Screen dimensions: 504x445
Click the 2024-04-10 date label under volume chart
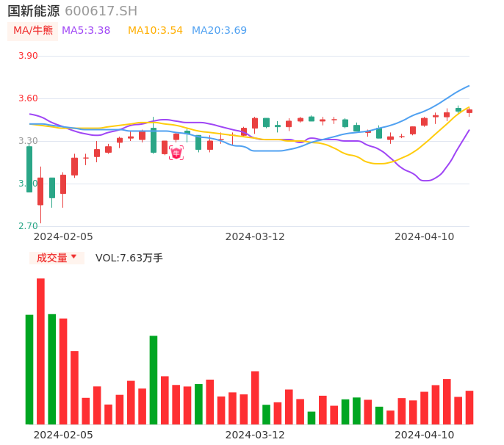(425, 435)
